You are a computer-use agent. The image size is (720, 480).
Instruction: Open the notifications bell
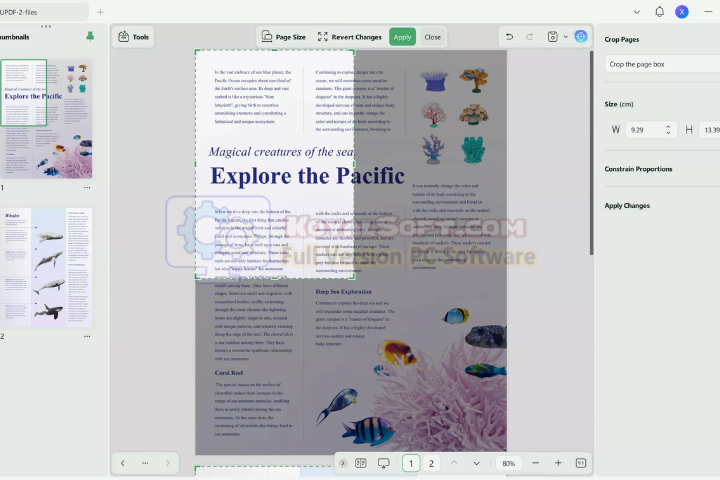pyautogui.click(x=659, y=12)
